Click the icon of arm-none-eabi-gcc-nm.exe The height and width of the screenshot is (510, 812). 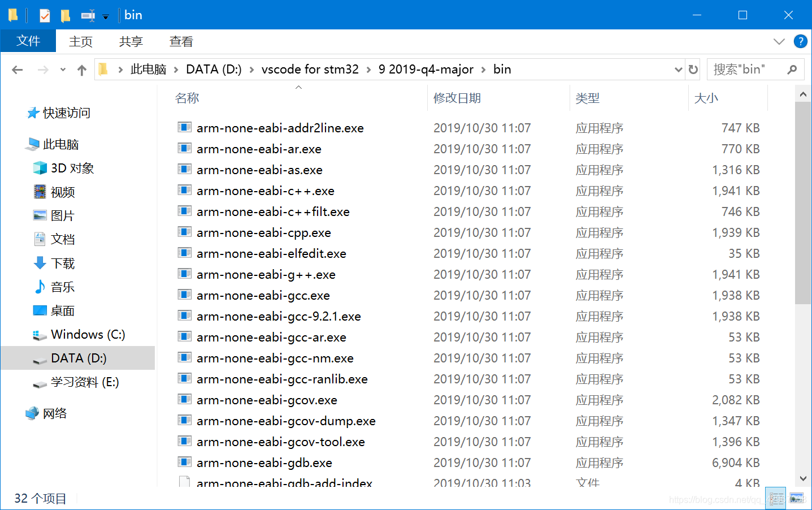[x=184, y=357]
